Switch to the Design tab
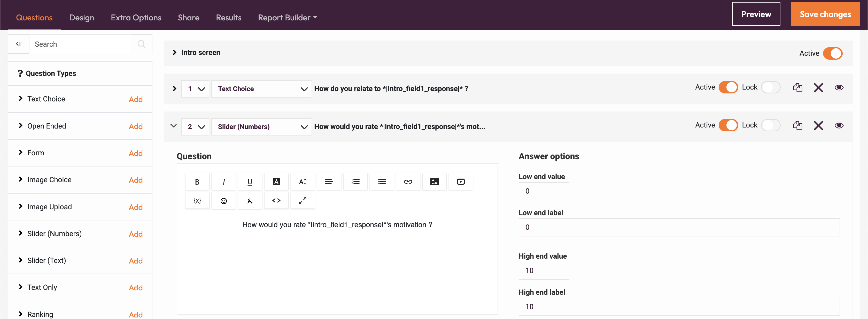This screenshot has height=319, width=868. 82,18
